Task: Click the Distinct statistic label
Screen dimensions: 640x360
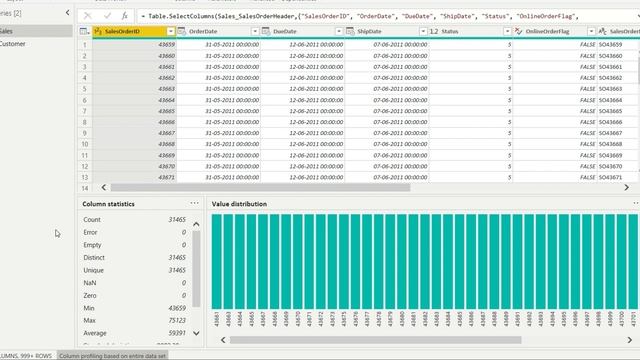Action: [x=94, y=258]
